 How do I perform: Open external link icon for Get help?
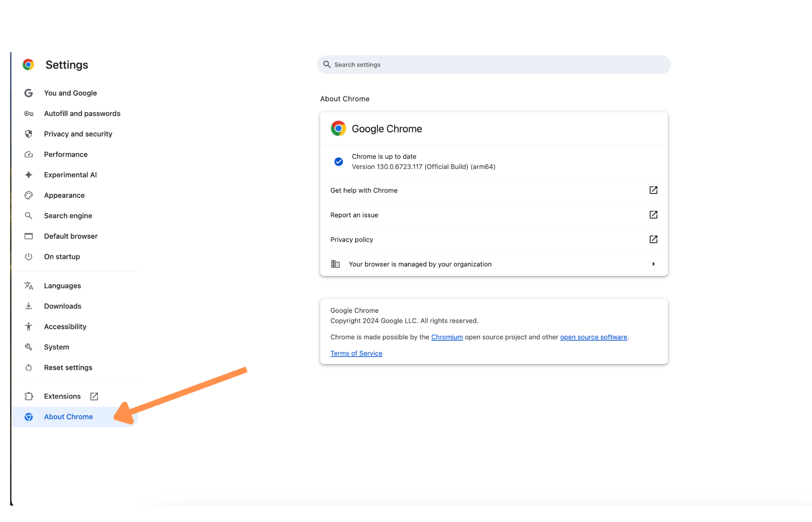653,190
